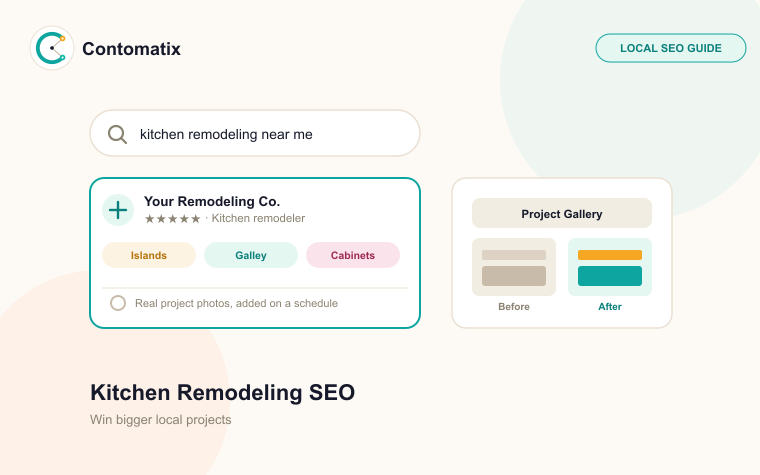The height and width of the screenshot is (475, 760).
Task: Click the Contomatix brand name text
Action: pyautogui.click(x=131, y=48)
